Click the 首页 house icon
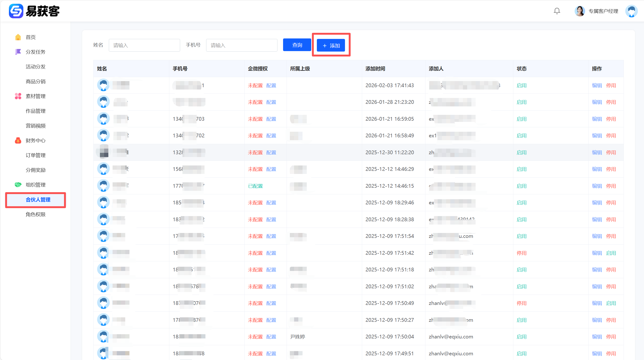This screenshot has width=644, height=360. point(18,37)
